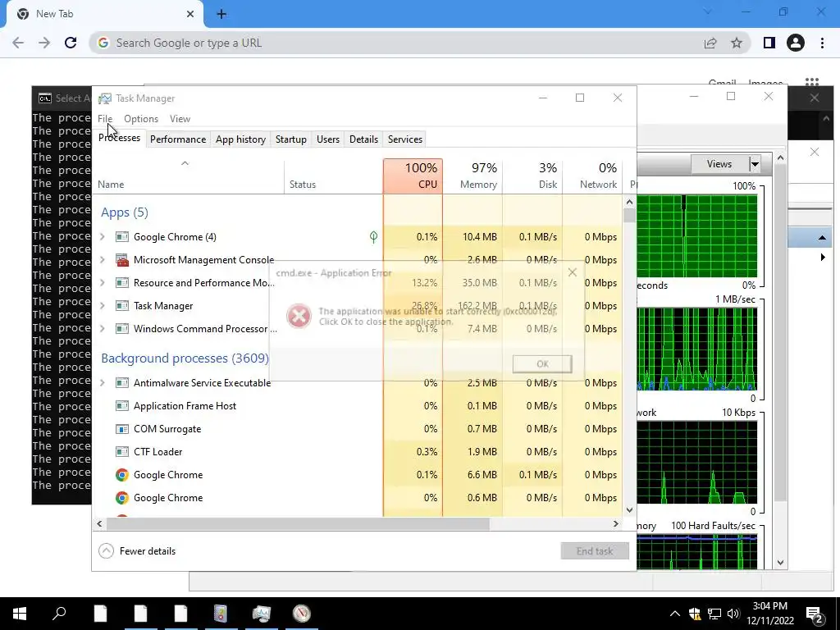Switch to the Startup tab
The image size is (840, 630).
click(291, 139)
